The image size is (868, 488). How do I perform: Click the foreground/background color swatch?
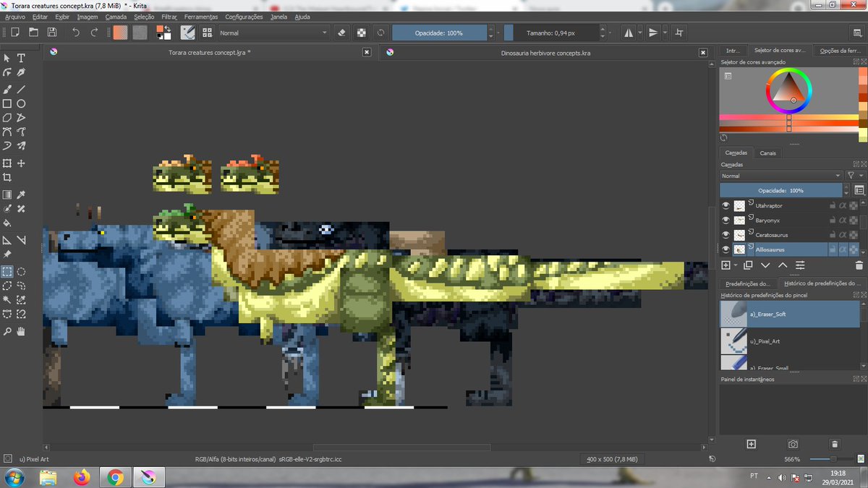point(164,33)
